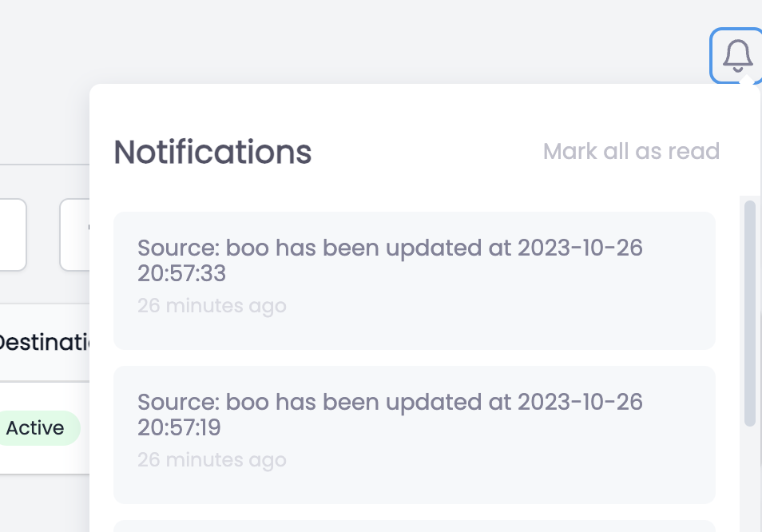Viewport: 762px width, 532px height.
Task: Click "26 minutes ago" under the 20:57:19 notification
Action: (212, 460)
